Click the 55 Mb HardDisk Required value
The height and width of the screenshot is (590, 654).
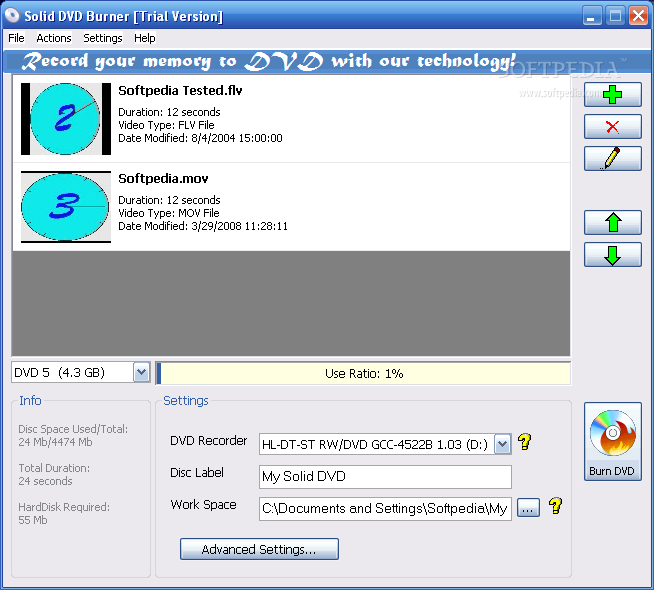click(x=33, y=520)
